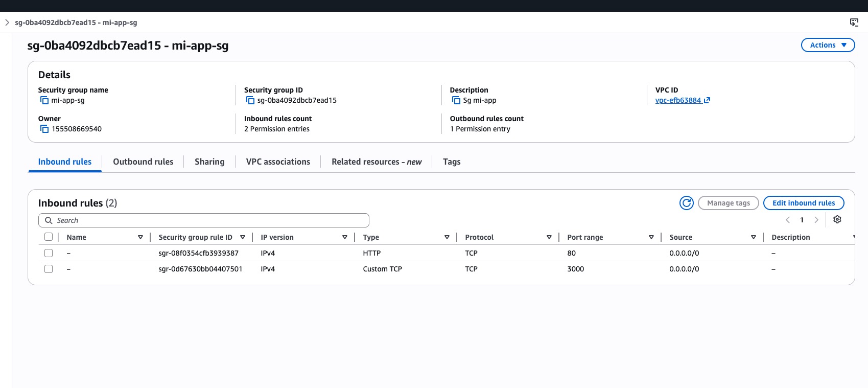Click the HTTP type cell
This screenshot has height=388, width=868.
(372, 253)
